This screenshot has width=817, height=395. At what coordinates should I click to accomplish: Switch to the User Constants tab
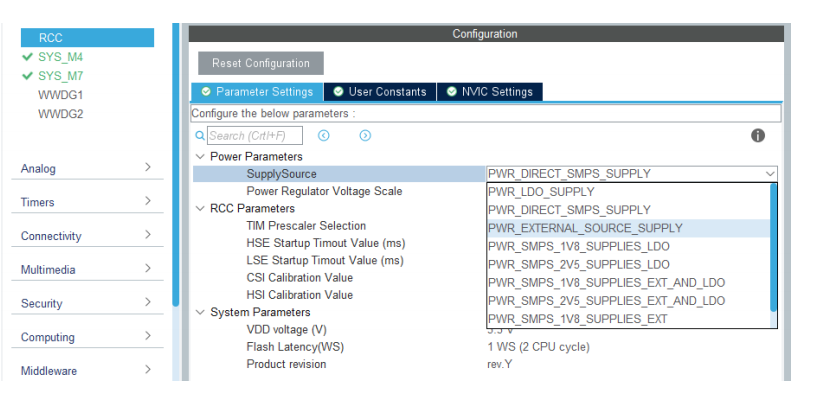(x=380, y=92)
